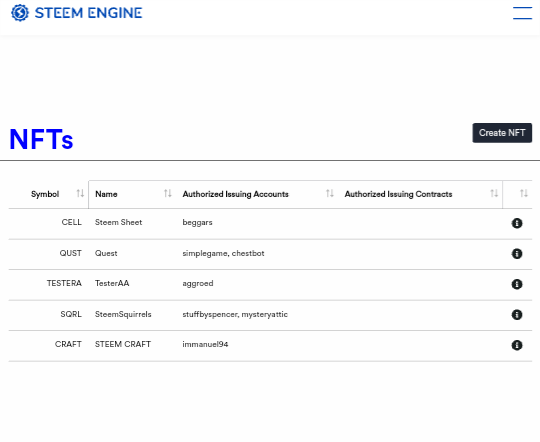Click the beggars issuing account
The width and height of the screenshot is (540, 442).
[197, 223]
